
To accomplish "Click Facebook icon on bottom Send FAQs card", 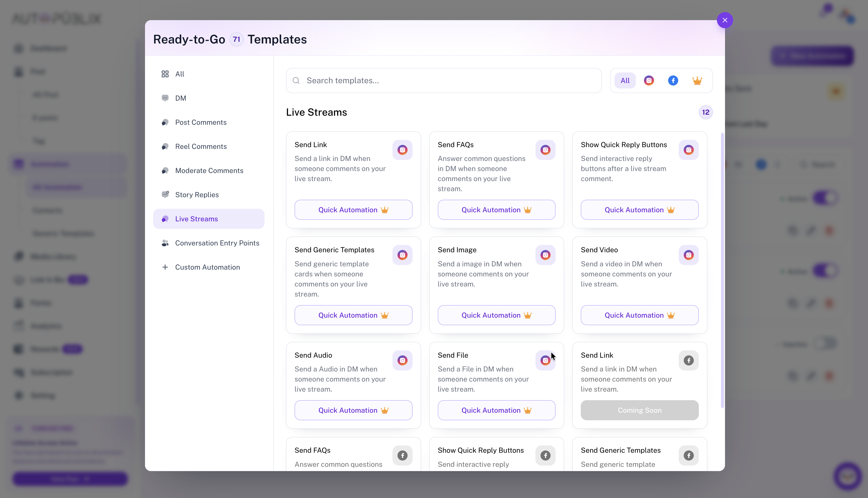I will (x=402, y=455).
